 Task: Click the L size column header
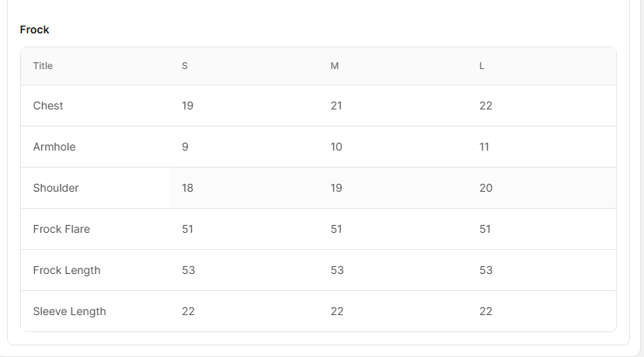point(482,66)
